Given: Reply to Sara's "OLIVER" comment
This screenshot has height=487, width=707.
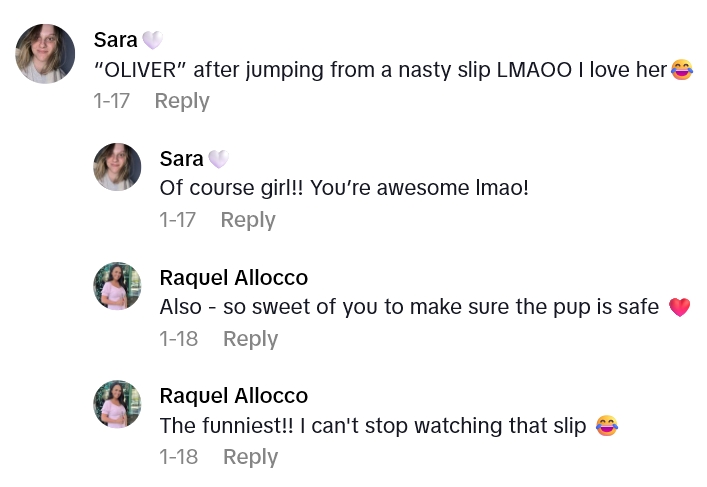Looking at the screenshot, I should tap(182, 101).
